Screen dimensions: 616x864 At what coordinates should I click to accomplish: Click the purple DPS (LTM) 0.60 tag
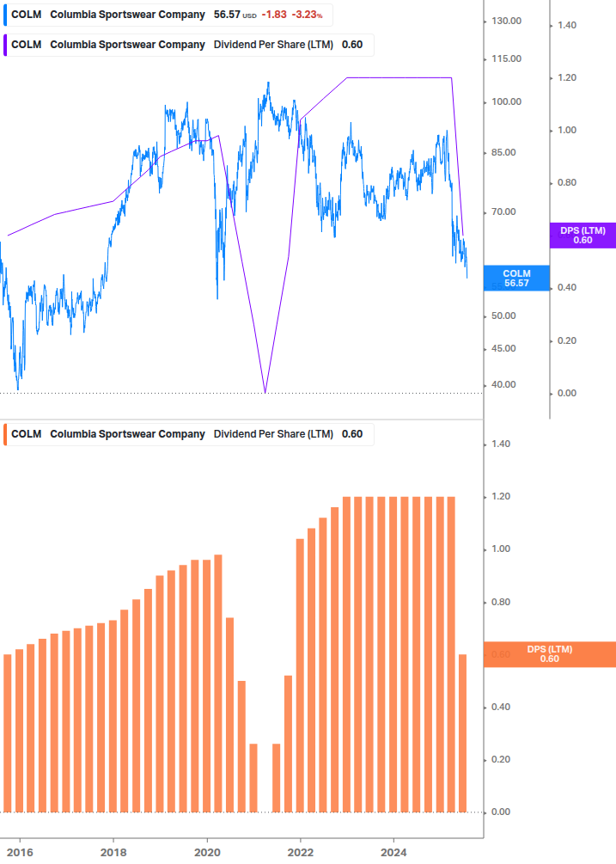[582, 236]
